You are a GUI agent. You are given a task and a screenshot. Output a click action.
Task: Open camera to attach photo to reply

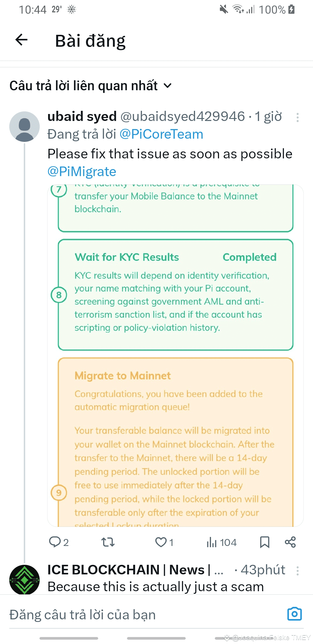click(294, 614)
